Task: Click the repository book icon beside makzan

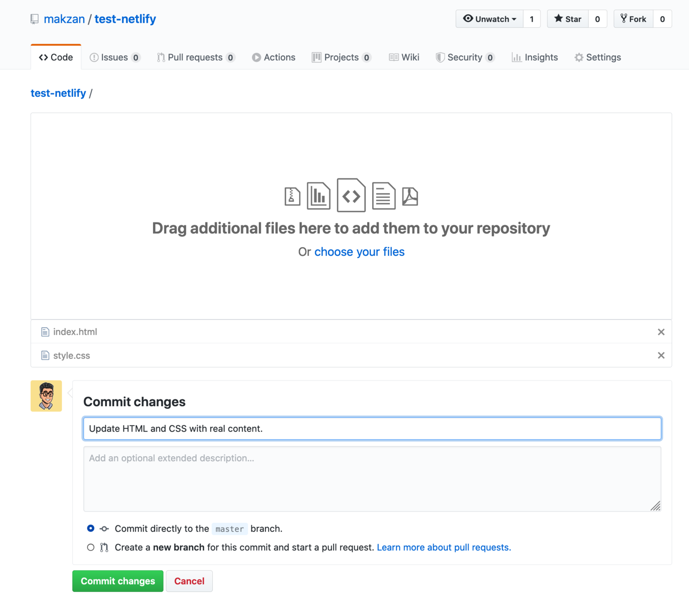Action: click(35, 19)
